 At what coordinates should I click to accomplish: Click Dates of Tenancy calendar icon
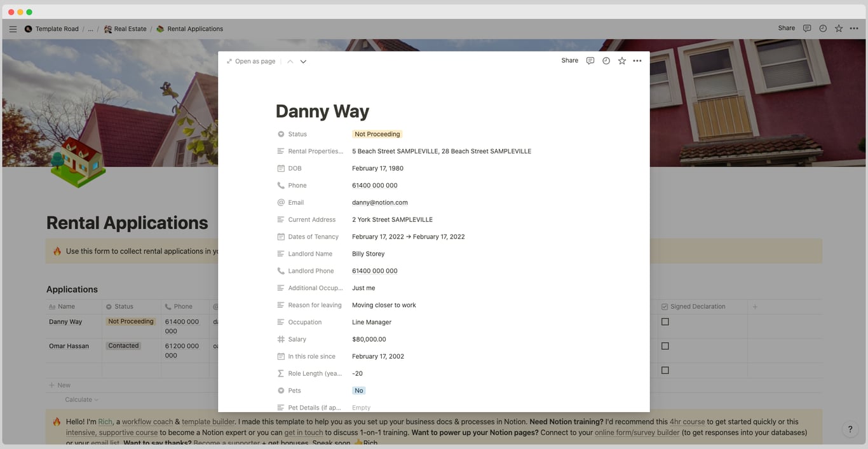click(281, 237)
